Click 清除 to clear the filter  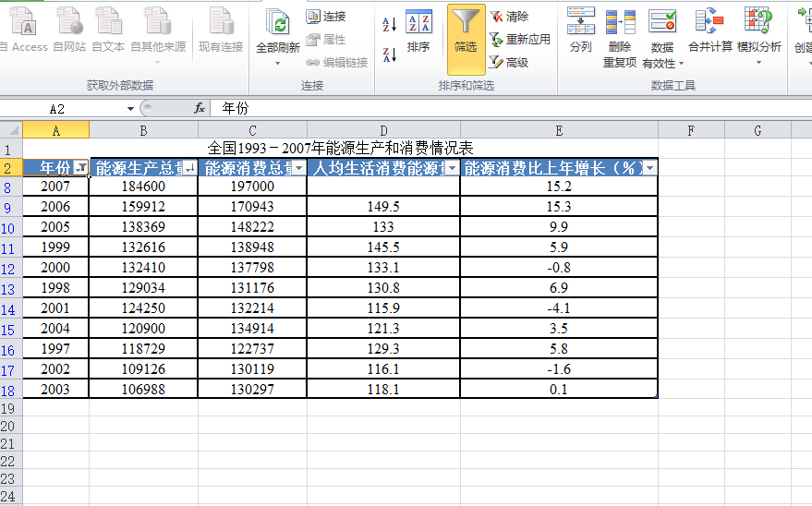(x=509, y=17)
